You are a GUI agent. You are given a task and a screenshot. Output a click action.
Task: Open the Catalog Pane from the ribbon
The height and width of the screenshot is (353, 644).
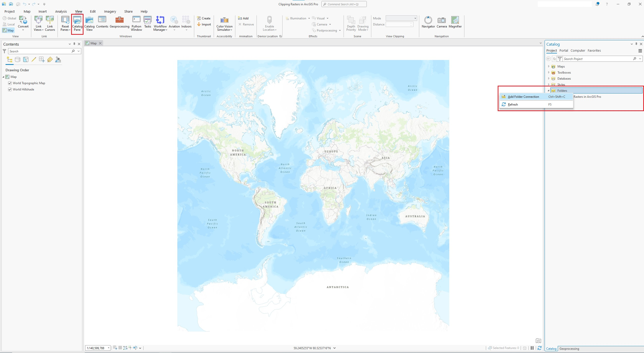click(77, 23)
